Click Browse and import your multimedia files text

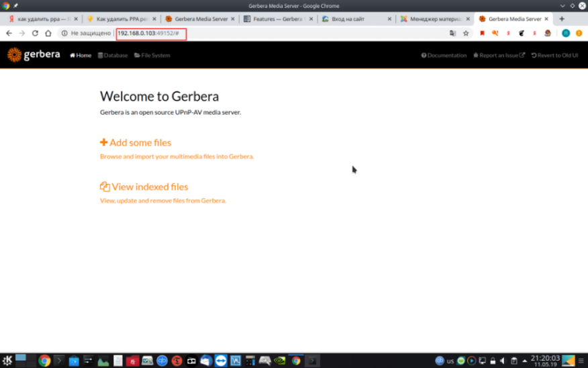click(x=177, y=156)
